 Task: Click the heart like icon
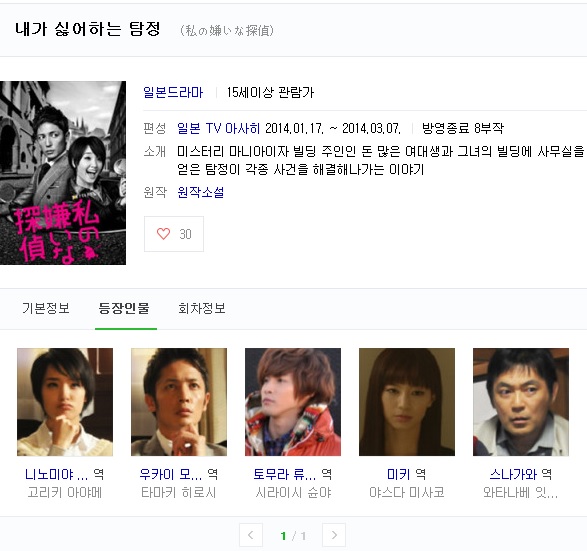[x=163, y=234]
